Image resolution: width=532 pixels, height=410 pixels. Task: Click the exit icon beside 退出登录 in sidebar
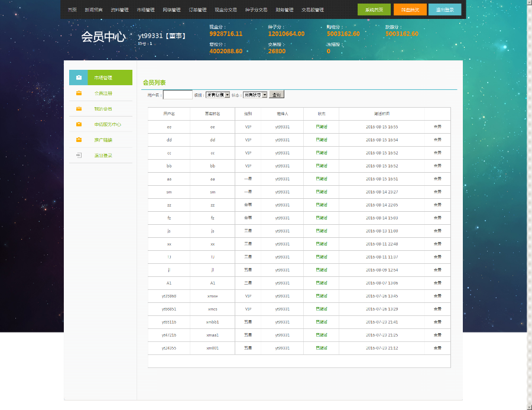pos(79,156)
